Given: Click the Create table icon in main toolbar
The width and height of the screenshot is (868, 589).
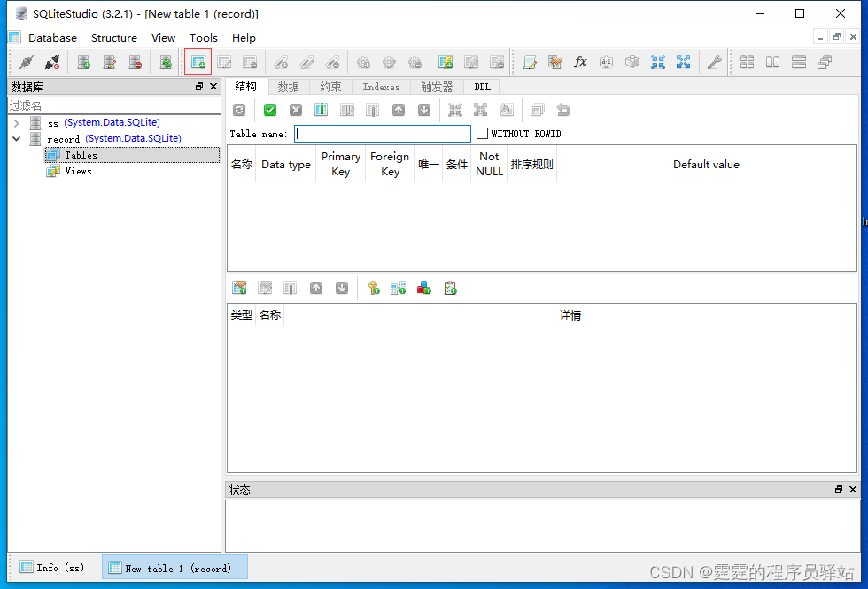Looking at the screenshot, I should coord(198,62).
